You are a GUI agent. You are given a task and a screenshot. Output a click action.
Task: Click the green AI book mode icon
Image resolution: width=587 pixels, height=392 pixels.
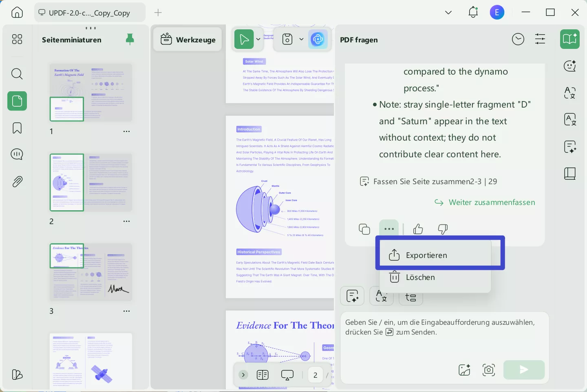[570, 39]
